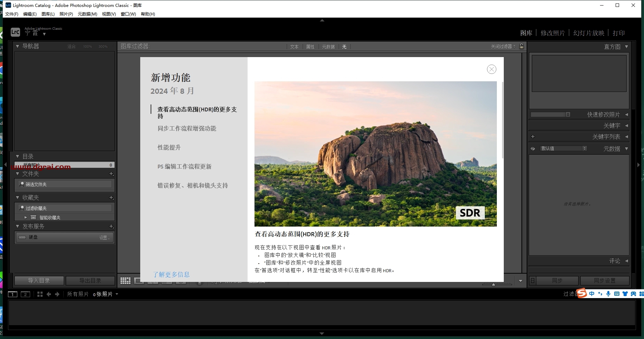Screen dimensions: 644x339
Task: Click the filmstrip grid shortcut icon
Action: [40, 294]
